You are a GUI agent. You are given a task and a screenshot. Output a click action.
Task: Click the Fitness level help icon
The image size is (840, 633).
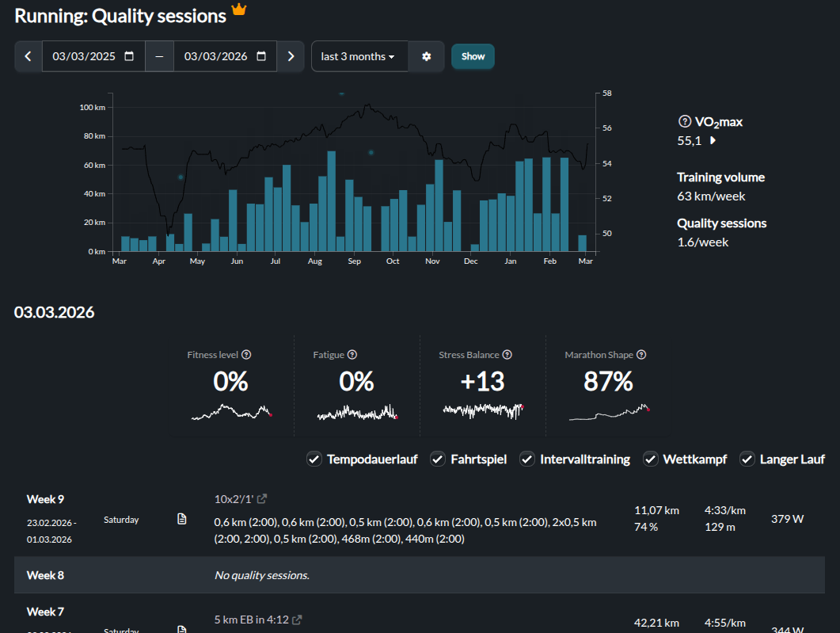(x=246, y=355)
